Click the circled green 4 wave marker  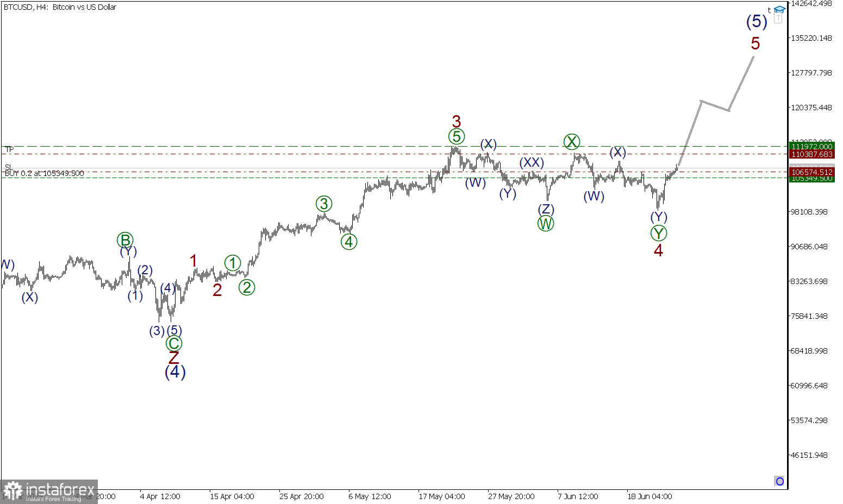[349, 242]
